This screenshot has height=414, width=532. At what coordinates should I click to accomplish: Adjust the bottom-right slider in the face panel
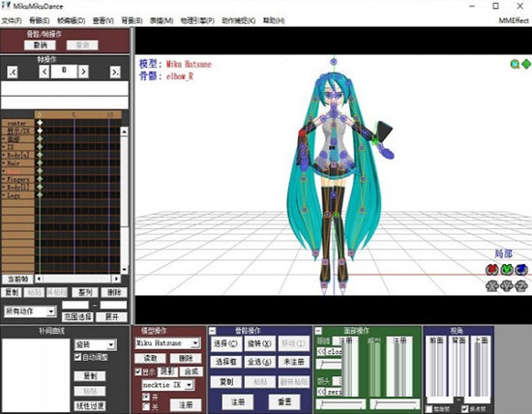pos(395,403)
